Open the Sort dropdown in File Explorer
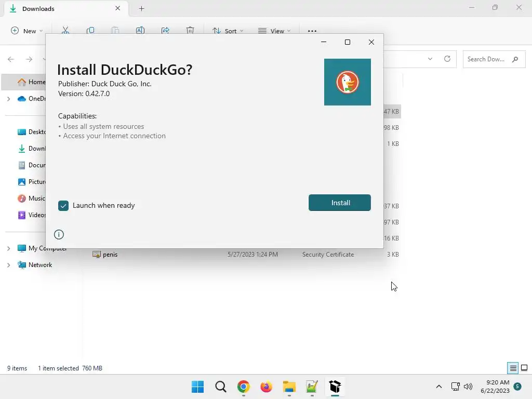The width and height of the screenshot is (532, 399). pos(228,31)
